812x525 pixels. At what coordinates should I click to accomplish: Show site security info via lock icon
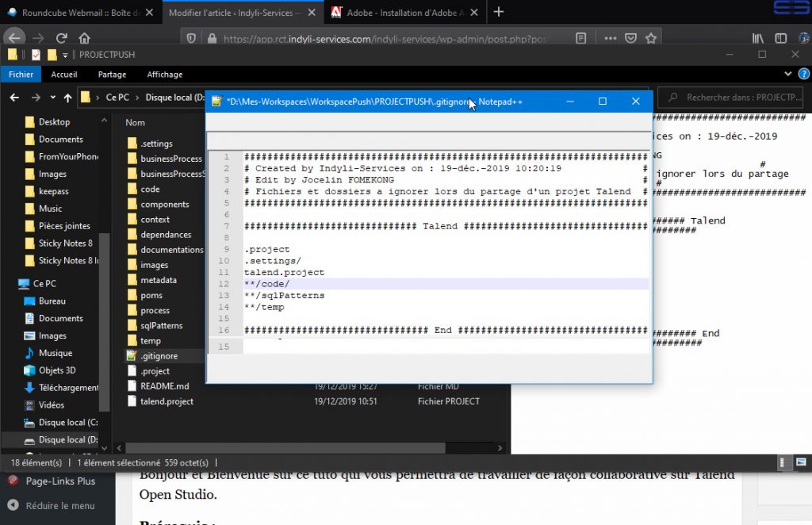click(211, 38)
